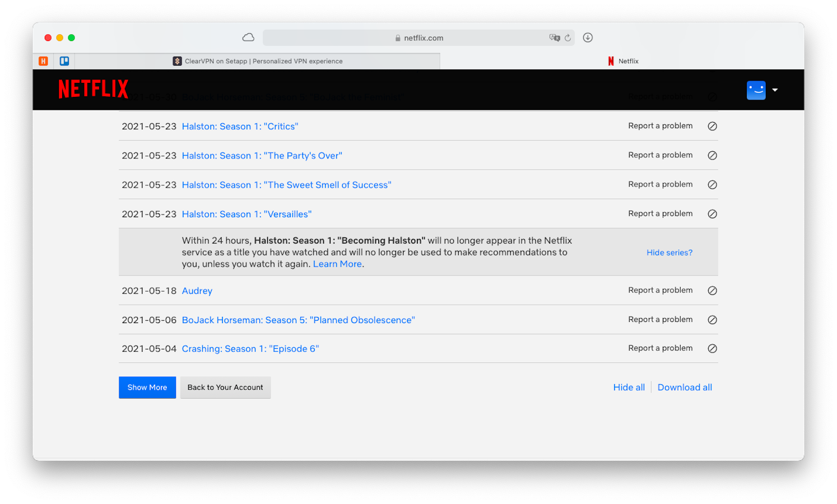Open iCloud tabs via the cloud icon

(x=248, y=37)
